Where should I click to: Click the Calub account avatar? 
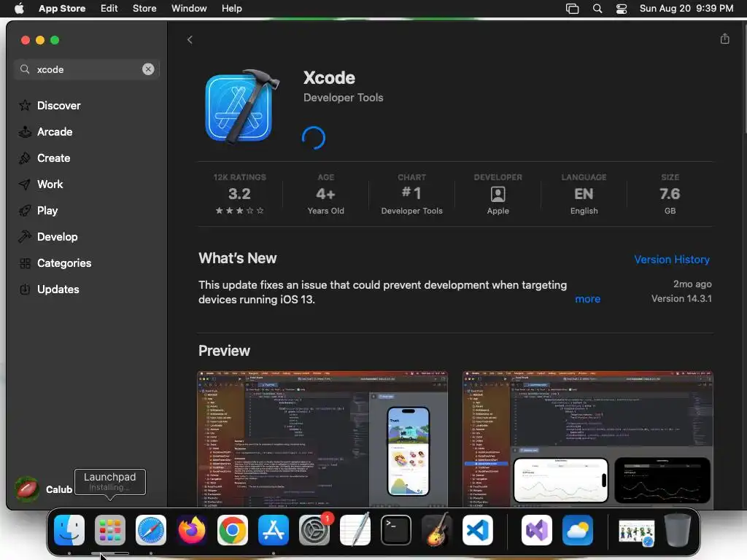coord(27,489)
